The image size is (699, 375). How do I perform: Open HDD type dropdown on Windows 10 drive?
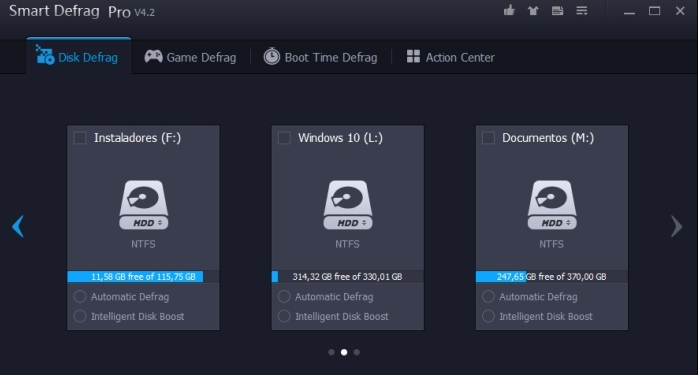point(364,223)
